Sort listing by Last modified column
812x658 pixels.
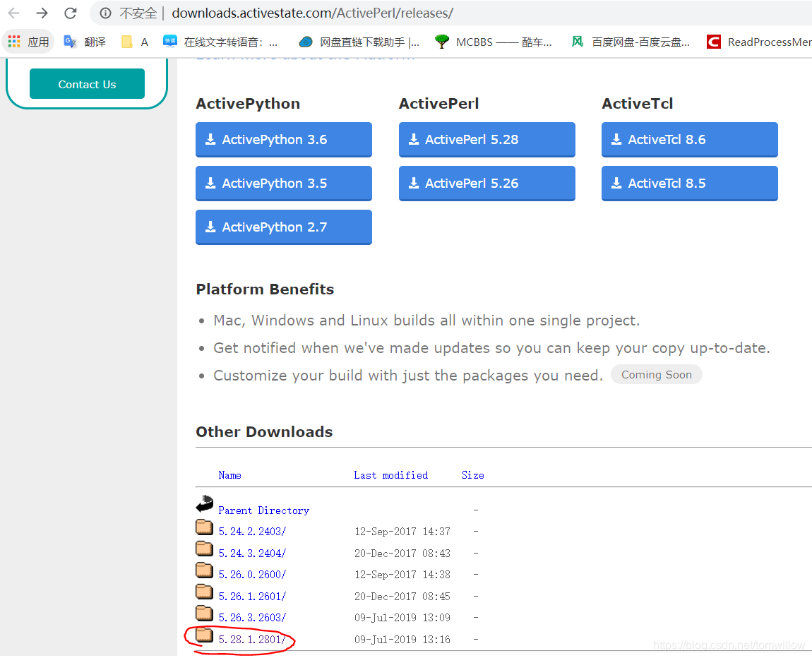[391, 475]
